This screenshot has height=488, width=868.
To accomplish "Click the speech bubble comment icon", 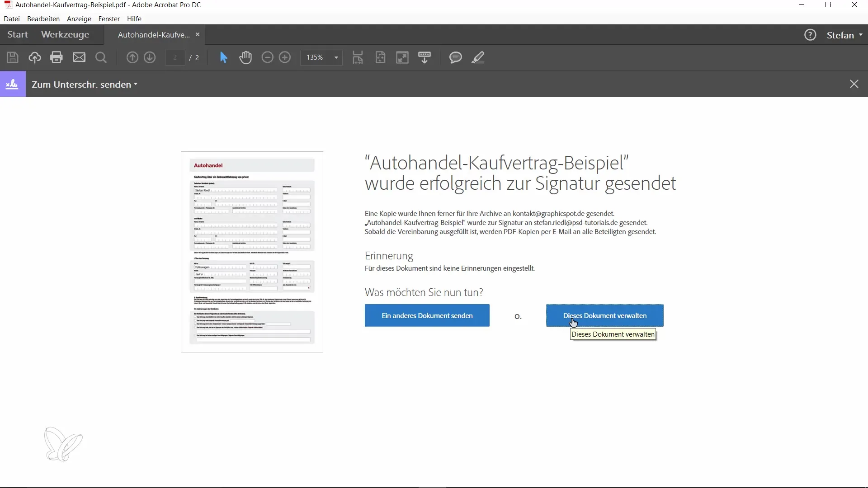I will pyautogui.click(x=455, y=57).
